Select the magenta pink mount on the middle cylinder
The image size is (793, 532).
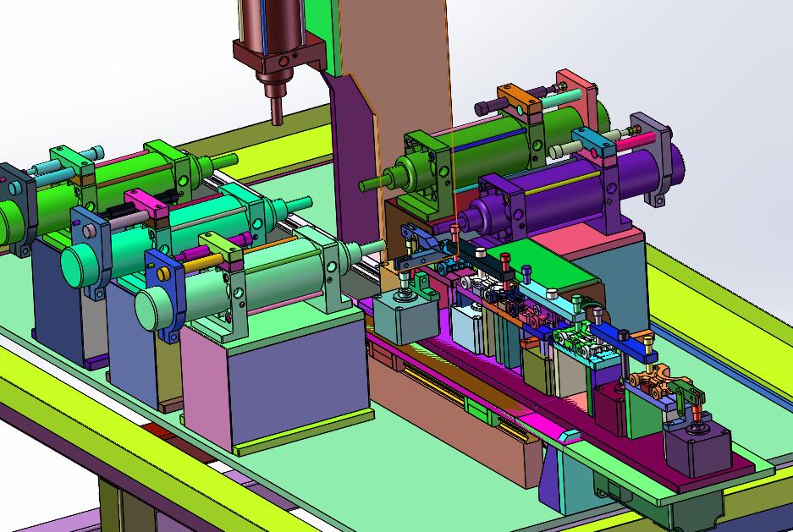tap(146, 202)
